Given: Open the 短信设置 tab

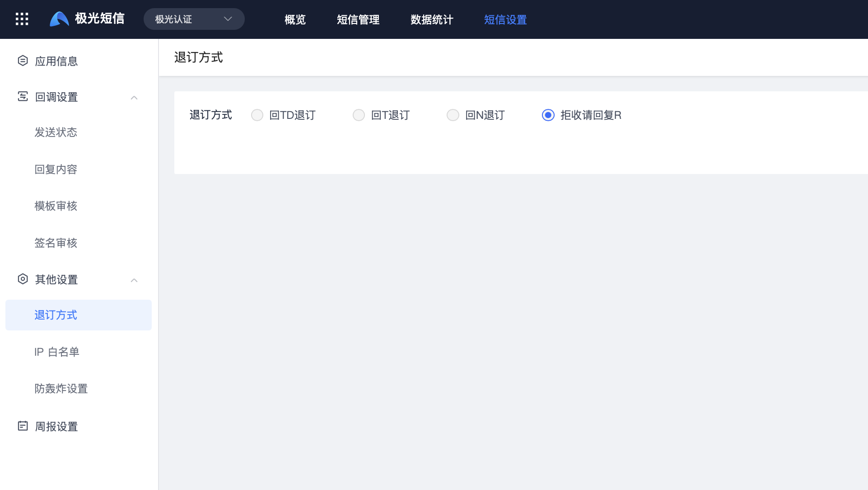Looking at the screenshot, I should 505,19.
